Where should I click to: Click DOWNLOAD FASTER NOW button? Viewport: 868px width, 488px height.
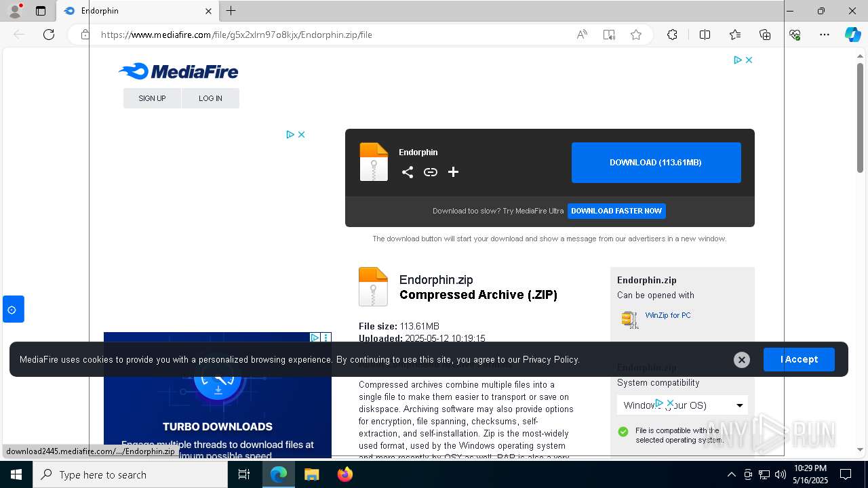[616, 211]
